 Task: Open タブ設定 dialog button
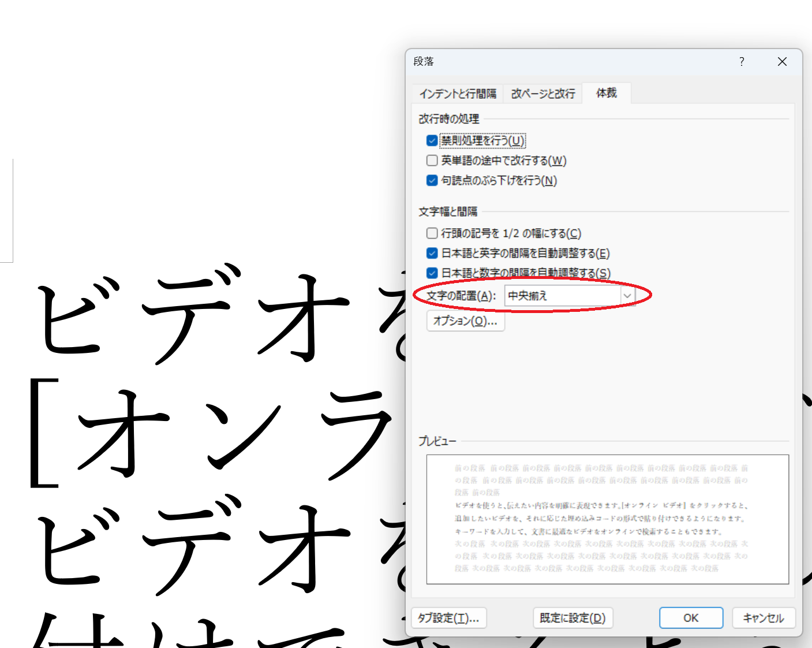click(x=448, y=618)
